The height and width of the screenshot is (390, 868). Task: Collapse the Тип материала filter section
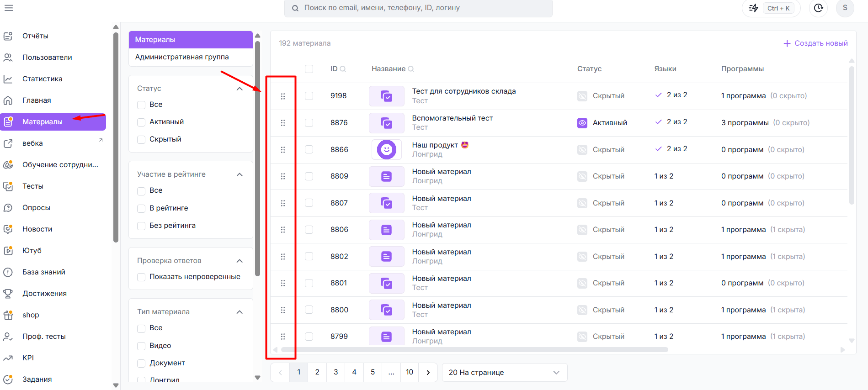pos(240,312)
